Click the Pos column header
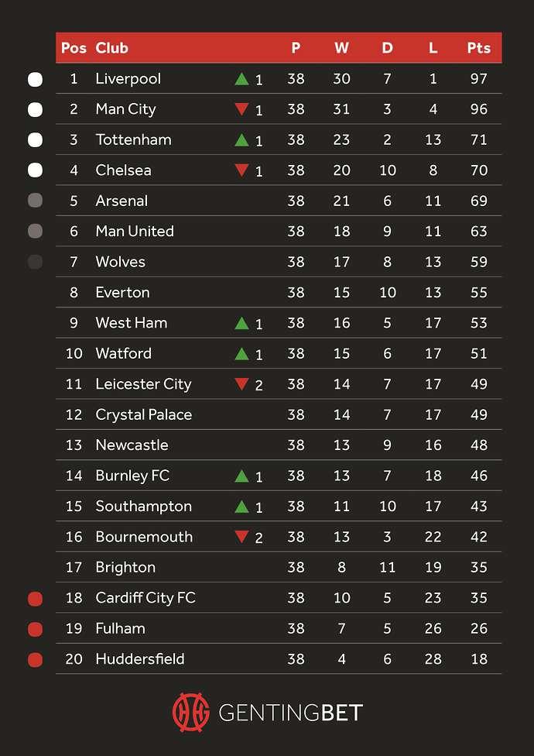 click(x=74, y=48)
